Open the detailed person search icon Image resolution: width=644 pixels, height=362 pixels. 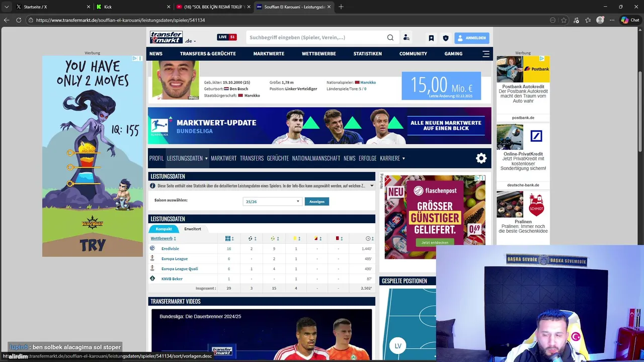(407, 37)
